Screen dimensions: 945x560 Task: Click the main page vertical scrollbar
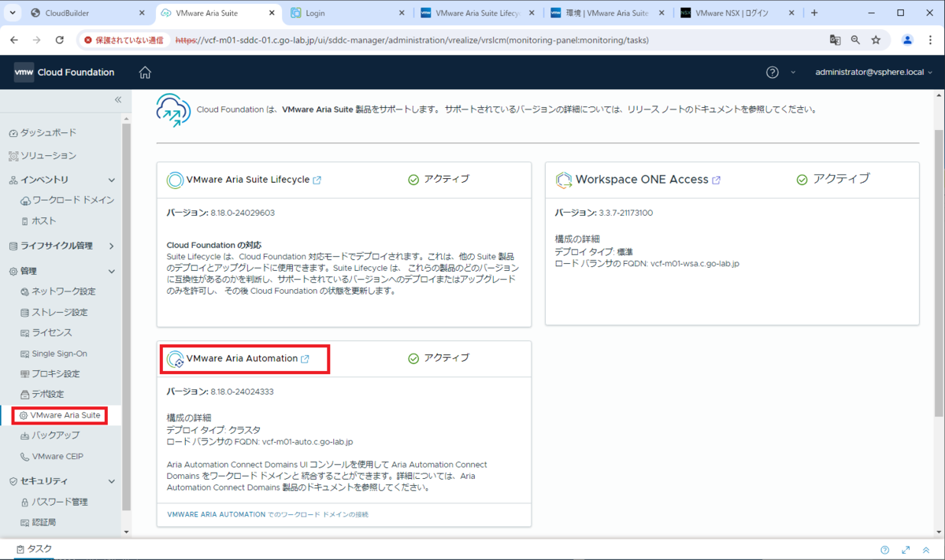pos(939,273)
